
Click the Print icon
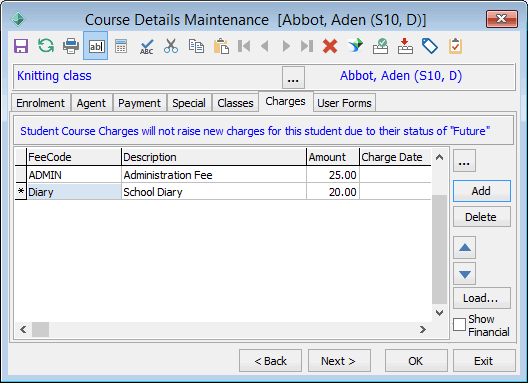coord(71,46)
